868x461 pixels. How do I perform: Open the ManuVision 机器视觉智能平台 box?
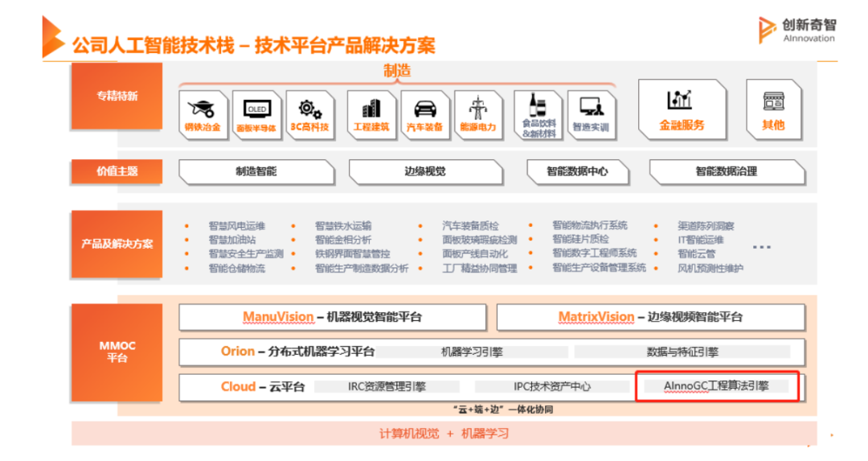(x=332, y=317)
